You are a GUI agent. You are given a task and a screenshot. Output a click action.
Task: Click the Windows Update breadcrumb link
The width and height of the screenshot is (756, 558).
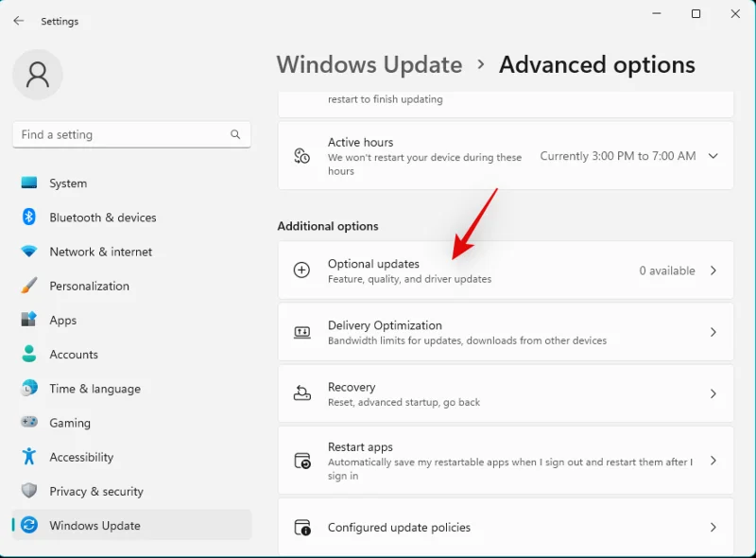(369, 64)
